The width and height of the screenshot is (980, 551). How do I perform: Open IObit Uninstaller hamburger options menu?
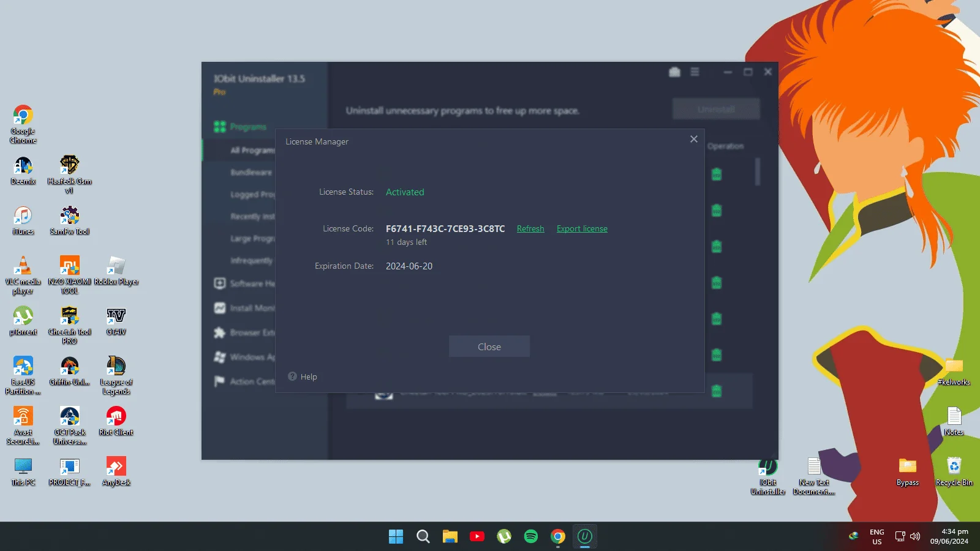695,72
